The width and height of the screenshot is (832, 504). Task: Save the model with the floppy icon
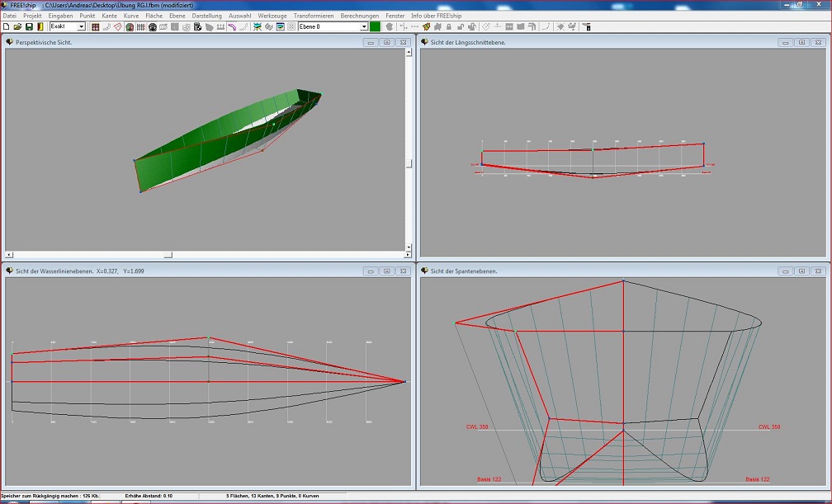click(29, 27)
